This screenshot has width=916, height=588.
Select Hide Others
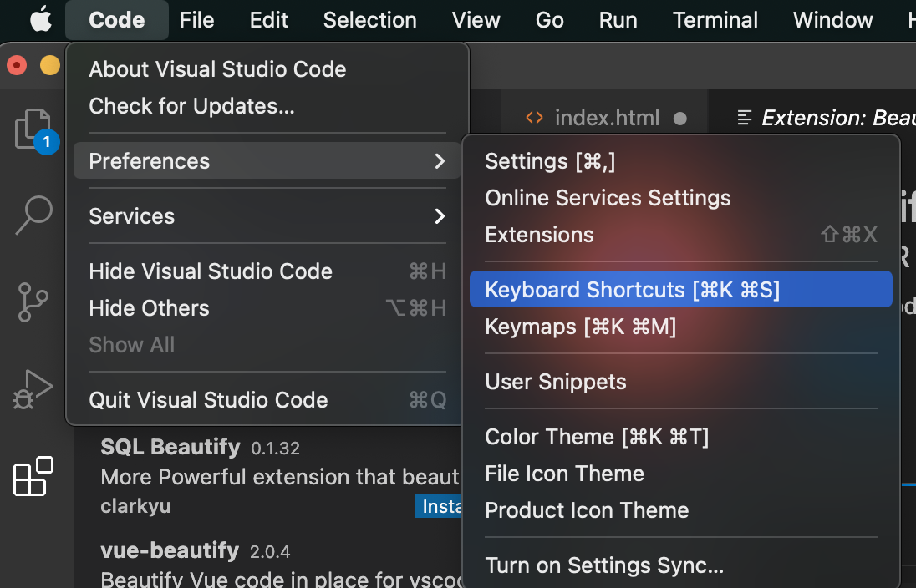267,308
